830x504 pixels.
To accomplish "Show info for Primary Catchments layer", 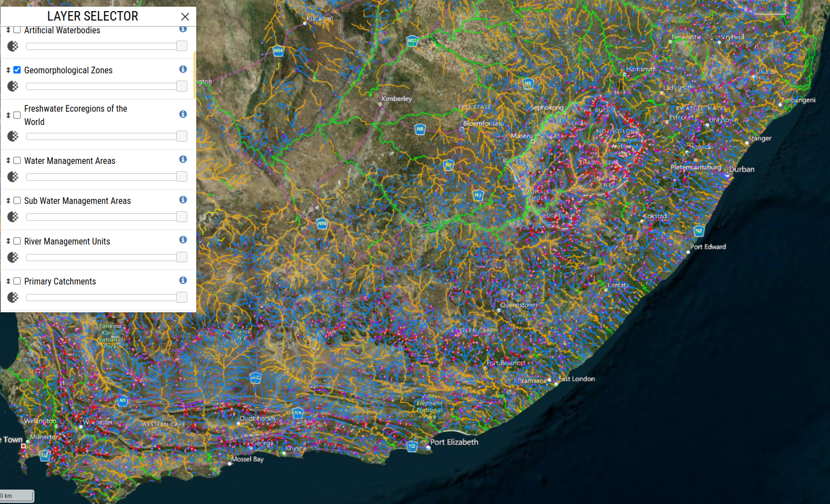I will point(183,281).
